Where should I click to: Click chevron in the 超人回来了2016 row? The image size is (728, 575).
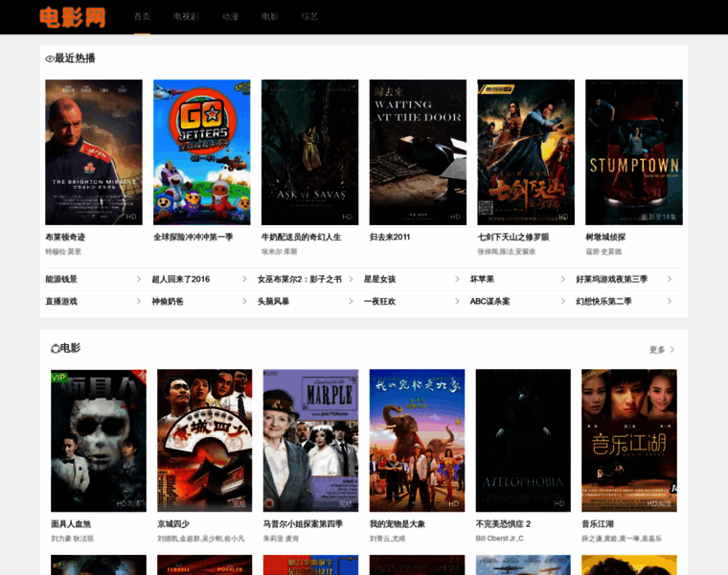click(244, 279)
